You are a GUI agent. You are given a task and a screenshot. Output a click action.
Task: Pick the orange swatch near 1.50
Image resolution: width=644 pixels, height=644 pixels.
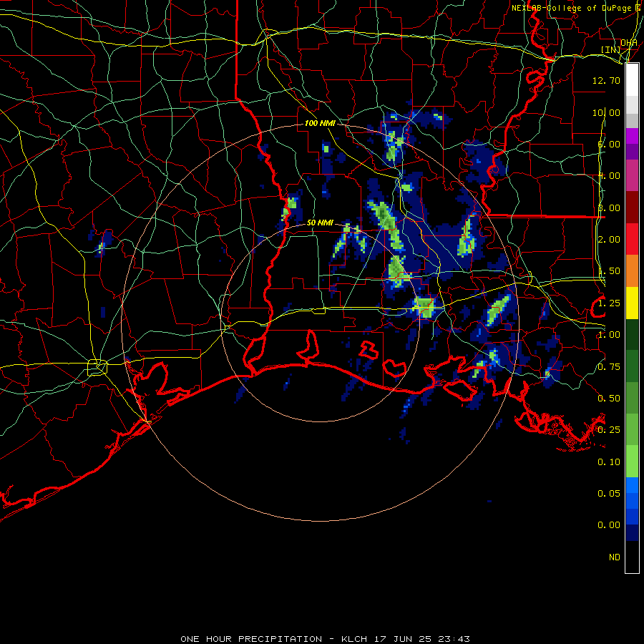[632, 271]
